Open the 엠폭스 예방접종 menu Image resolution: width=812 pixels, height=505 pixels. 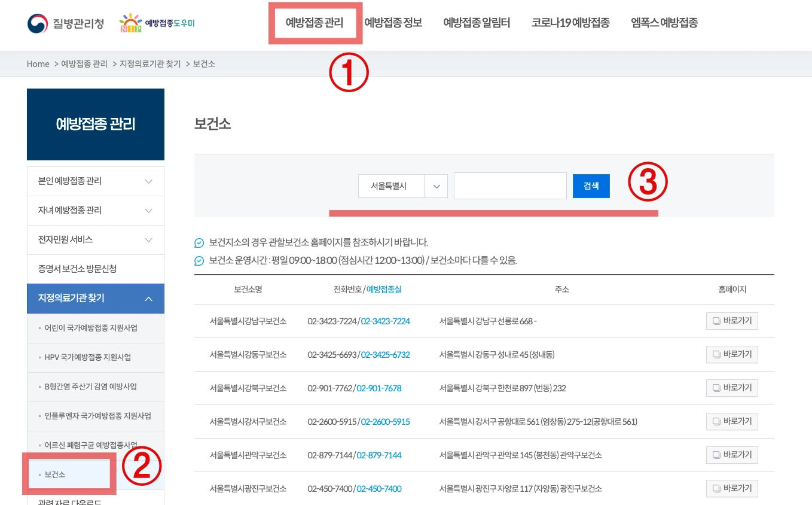click(663, 23)
